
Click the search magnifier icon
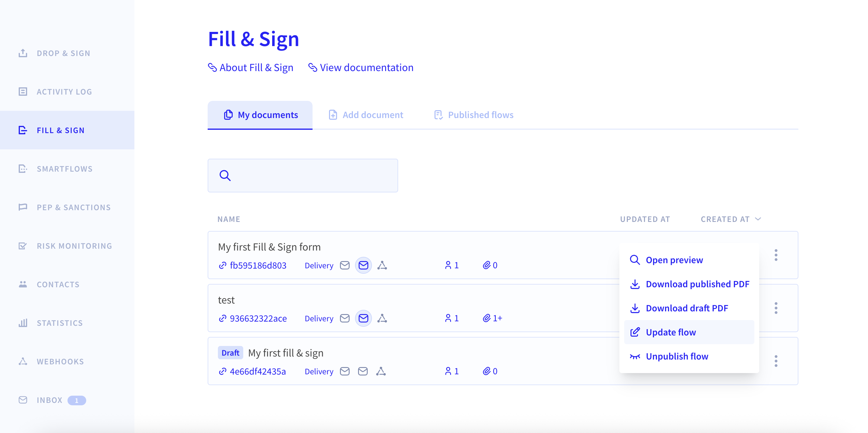225,176
